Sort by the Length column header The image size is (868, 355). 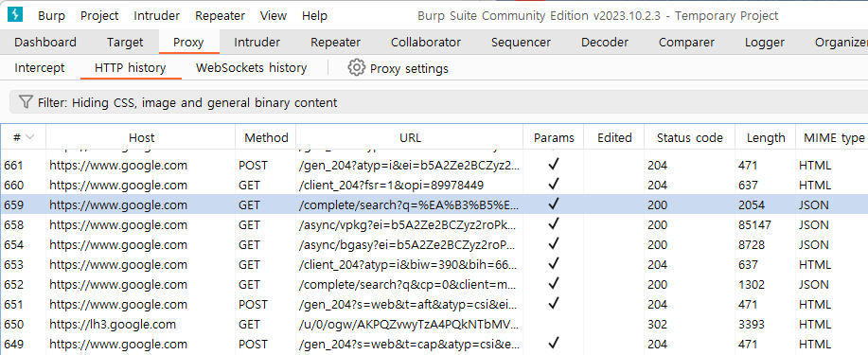coord(766,137)
